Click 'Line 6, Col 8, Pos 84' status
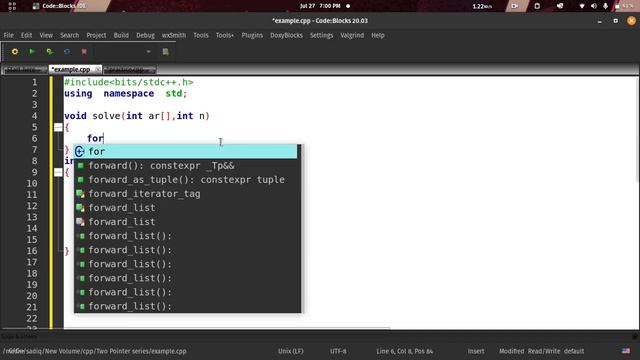 coord(404,351)
